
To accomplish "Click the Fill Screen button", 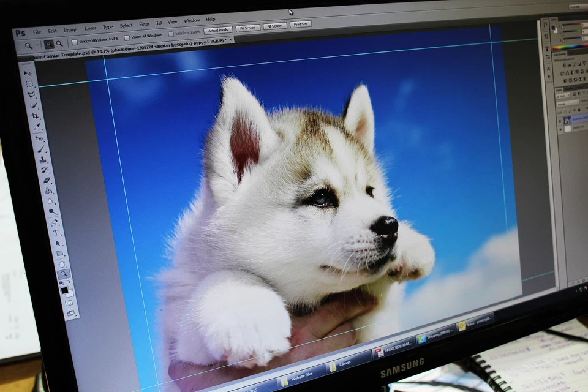I will [x=274, y=26].
